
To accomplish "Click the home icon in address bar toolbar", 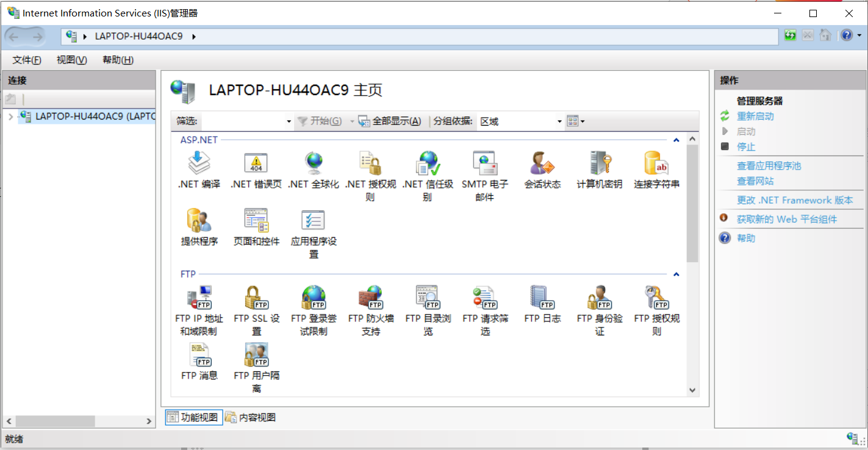I will click(825, 35).
